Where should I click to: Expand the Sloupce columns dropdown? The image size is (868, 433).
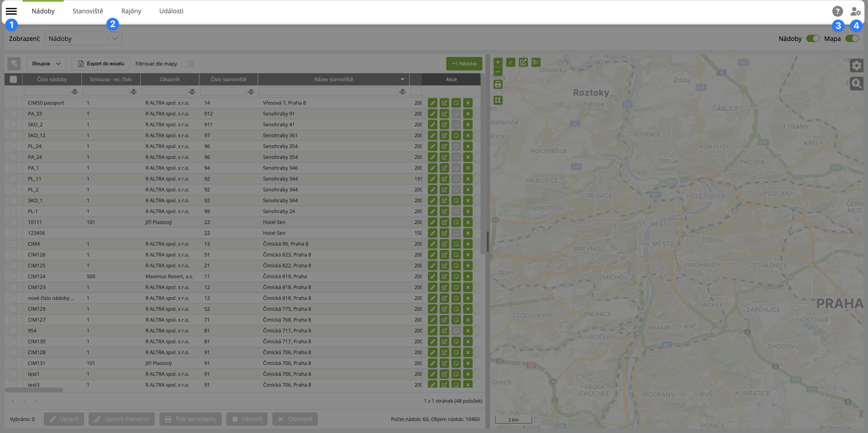point(46,64)
